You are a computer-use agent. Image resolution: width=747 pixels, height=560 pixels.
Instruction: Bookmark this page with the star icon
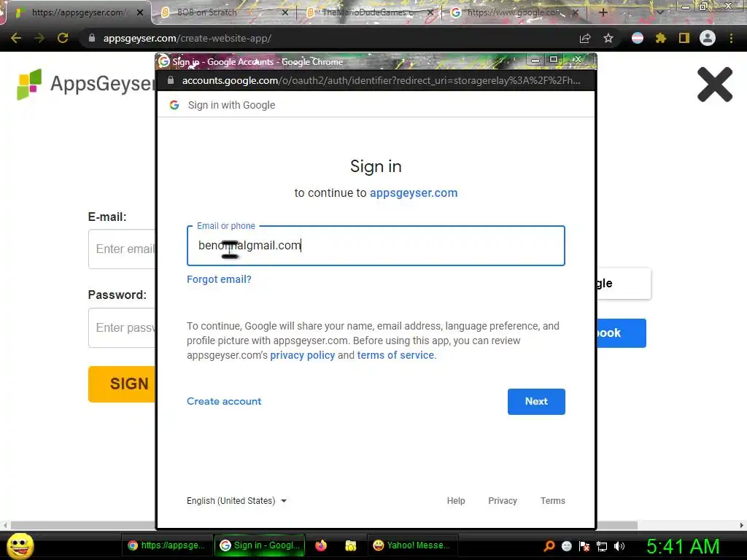coord(608,39)
